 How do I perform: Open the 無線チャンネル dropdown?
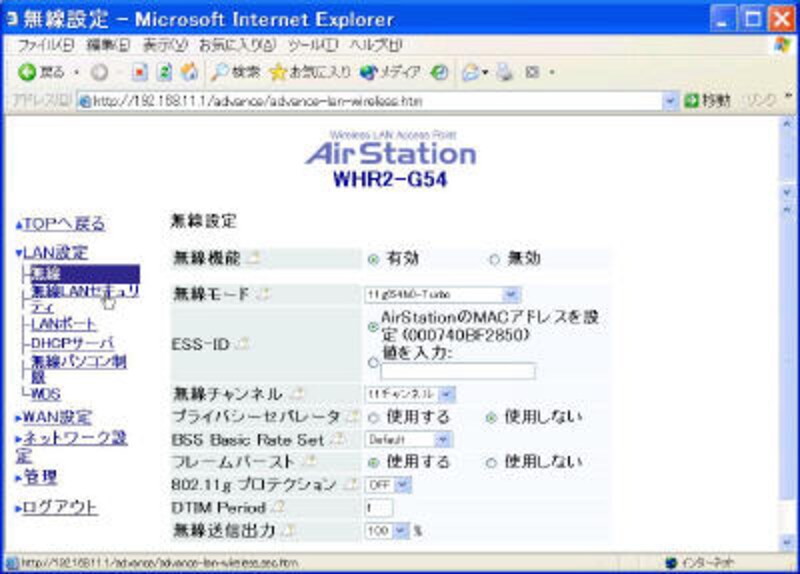pyautogui.click(x=410, y=394)
